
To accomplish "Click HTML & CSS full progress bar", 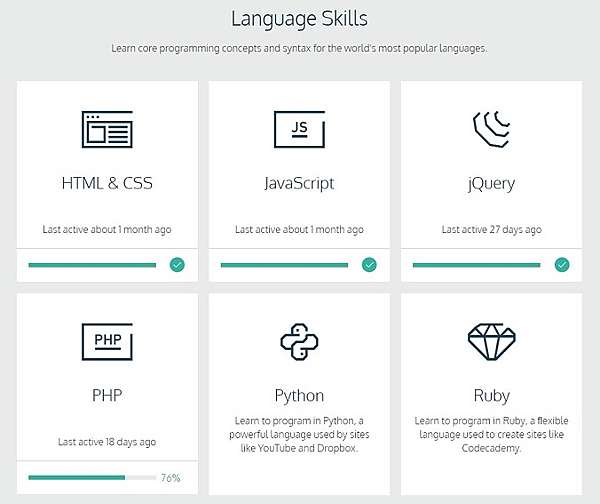I will (x=92, y=265).
